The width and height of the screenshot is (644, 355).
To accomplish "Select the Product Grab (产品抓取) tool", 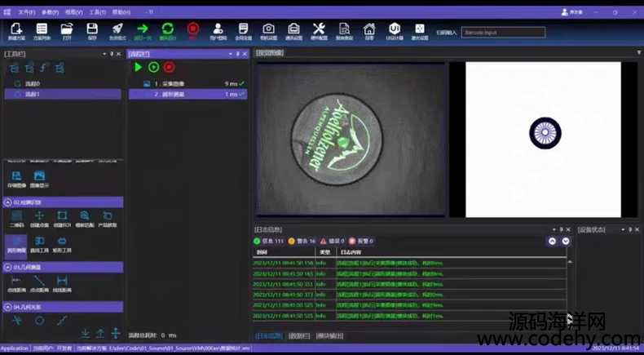I will [108, 220].
